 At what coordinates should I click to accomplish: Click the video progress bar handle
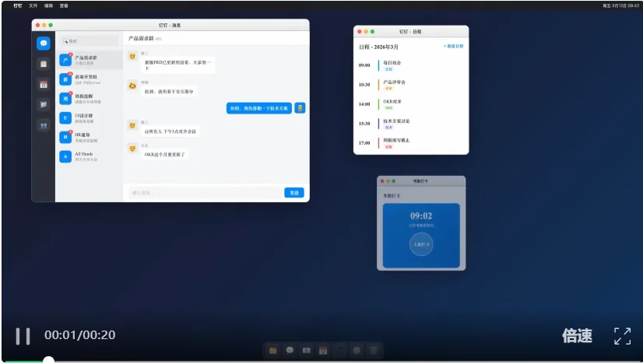point(48,360)
